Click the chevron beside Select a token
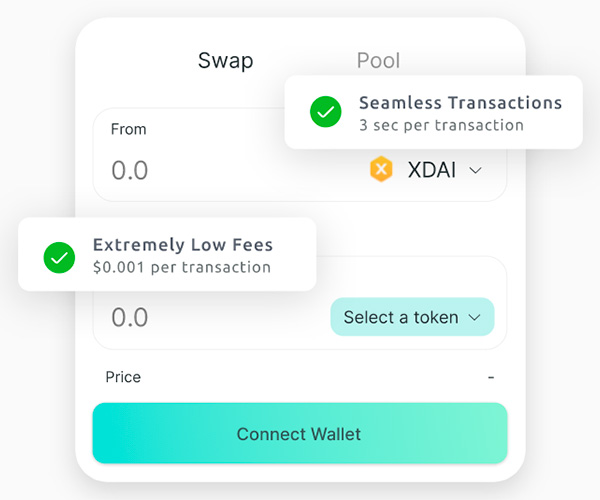 (475, 317)
